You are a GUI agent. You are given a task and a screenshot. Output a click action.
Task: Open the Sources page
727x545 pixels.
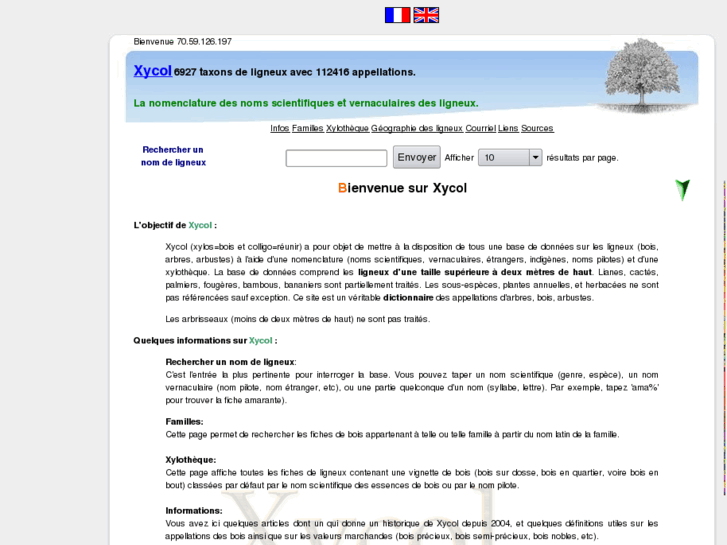click(x=537, y=128)
